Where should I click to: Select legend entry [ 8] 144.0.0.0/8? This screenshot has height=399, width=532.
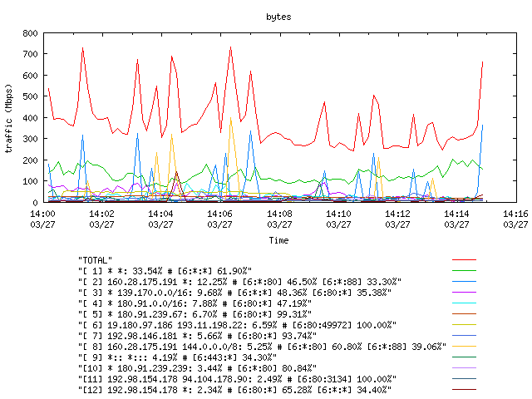click(x=262, y=347)
